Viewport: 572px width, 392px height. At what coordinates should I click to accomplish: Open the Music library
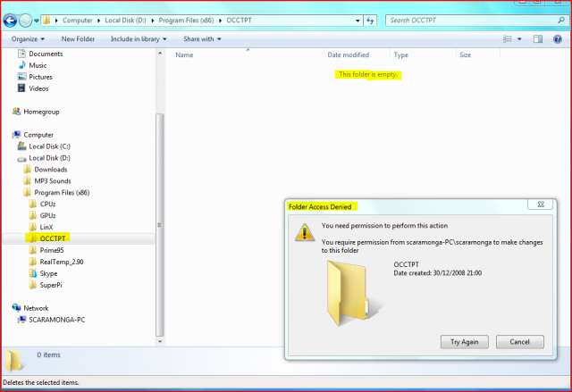(32, 65)
